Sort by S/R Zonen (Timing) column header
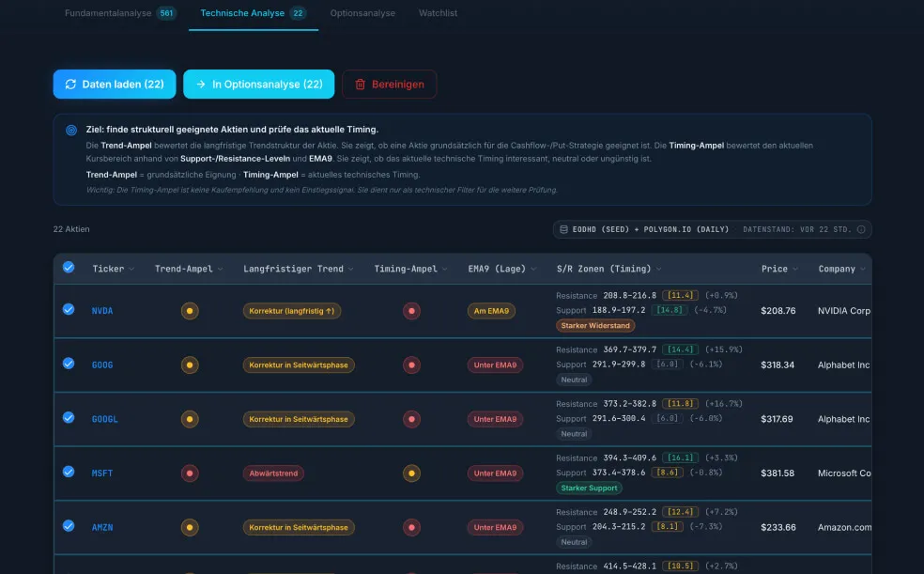This screenshot has width=924, height=574. click(608, 269)
